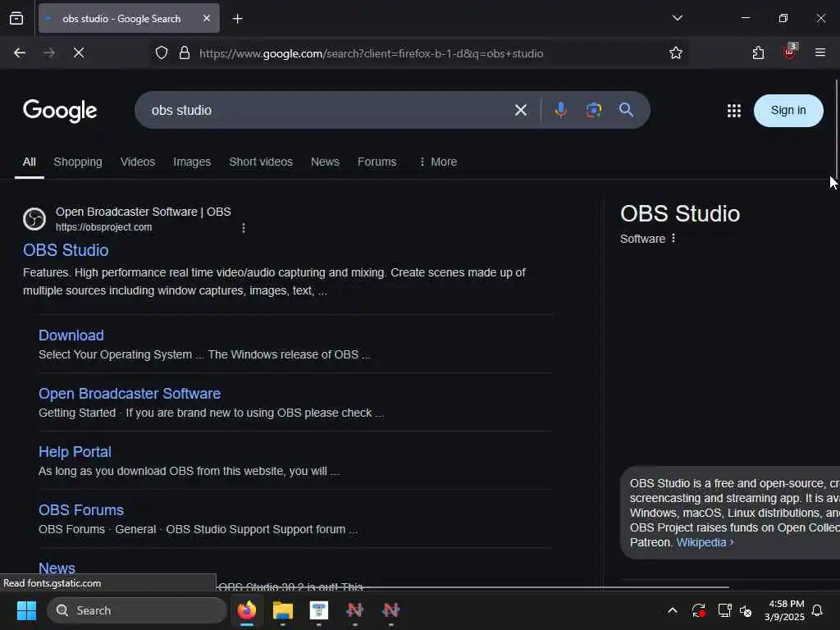Open the OBS Forums sitelink
The image size is (840, 630).
81,510
